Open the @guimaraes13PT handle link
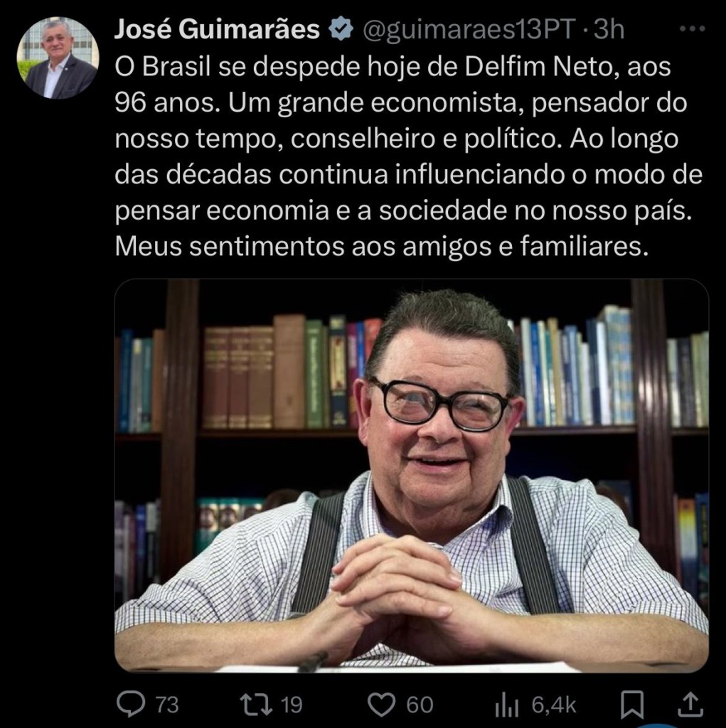Screen dimensions: 726x728 pos(469,30)
